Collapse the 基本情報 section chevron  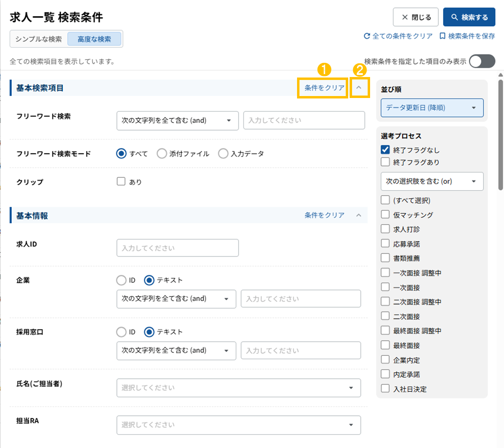click(x=359, y=215)
